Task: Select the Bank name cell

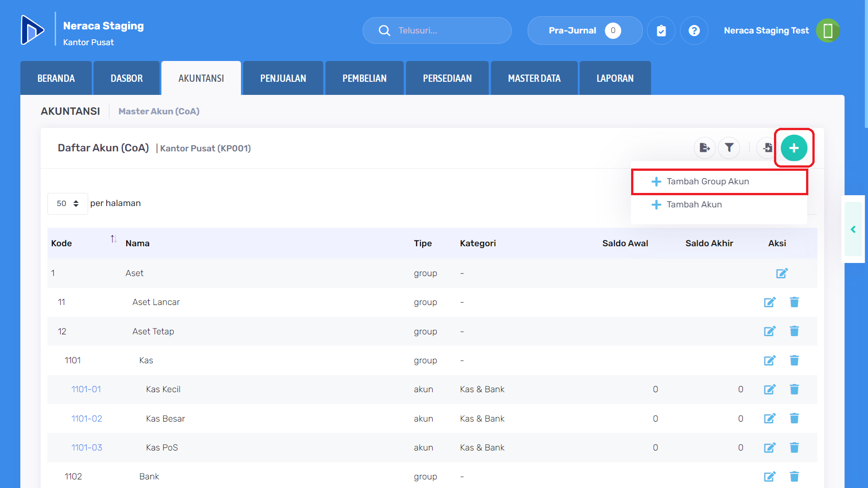Action: tap(149, 476)
